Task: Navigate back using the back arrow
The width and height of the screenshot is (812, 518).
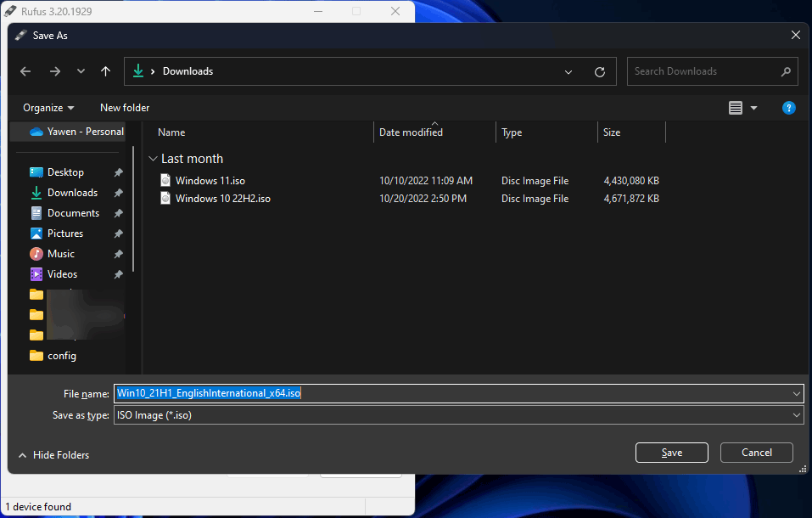Action: [x=25, y=71]
